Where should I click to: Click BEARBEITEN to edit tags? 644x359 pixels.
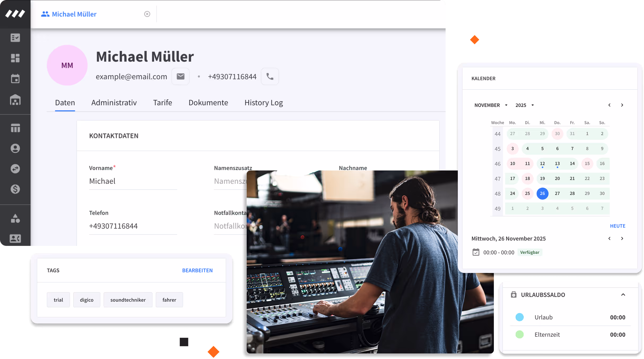[197, 270]
